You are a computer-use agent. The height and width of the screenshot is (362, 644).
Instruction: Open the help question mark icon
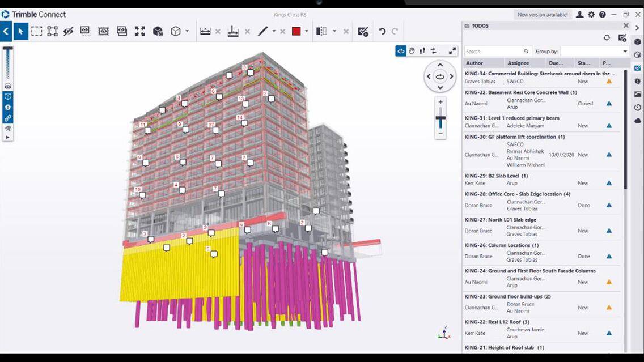pyautogui.click(x=602, y=14)
